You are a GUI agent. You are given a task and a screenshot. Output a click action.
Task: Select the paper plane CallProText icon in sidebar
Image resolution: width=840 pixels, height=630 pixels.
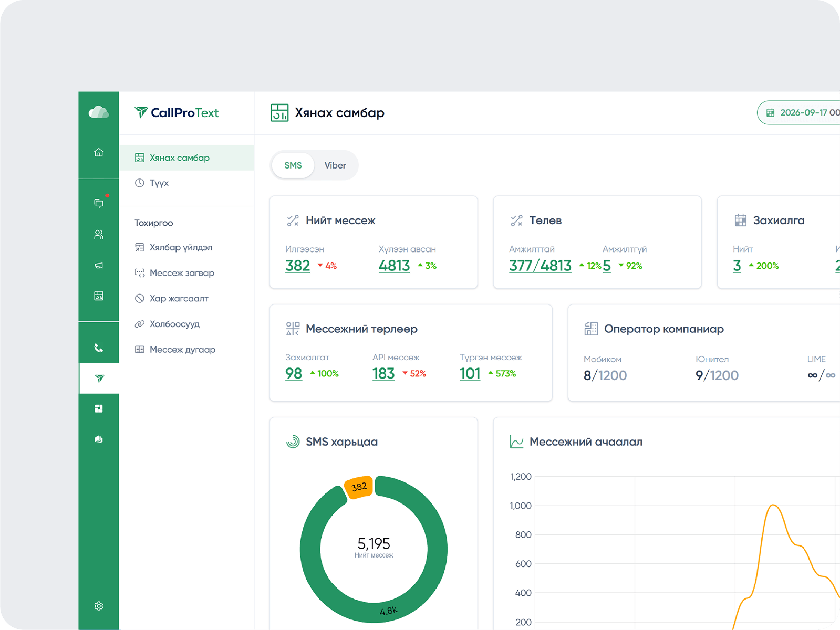[99, 378]
